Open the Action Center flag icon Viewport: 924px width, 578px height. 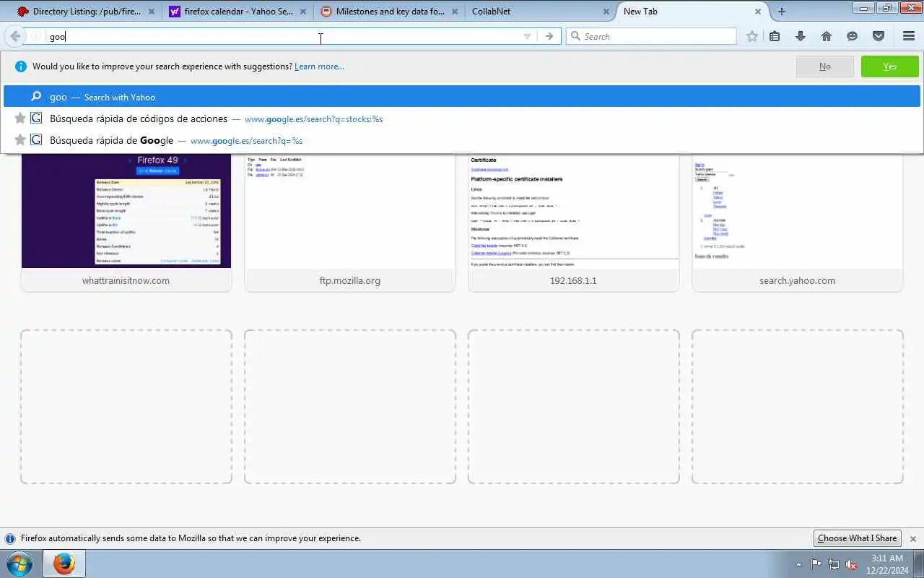click(816, 564)
